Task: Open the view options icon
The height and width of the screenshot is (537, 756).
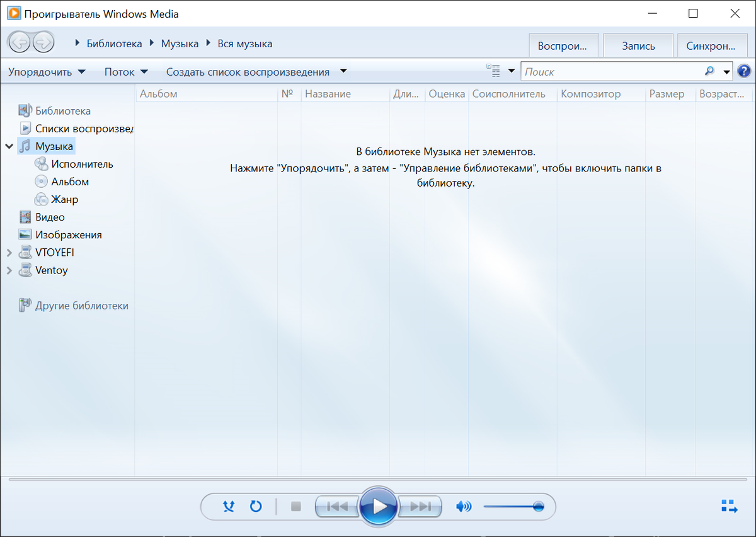Action: click(493, 71)
